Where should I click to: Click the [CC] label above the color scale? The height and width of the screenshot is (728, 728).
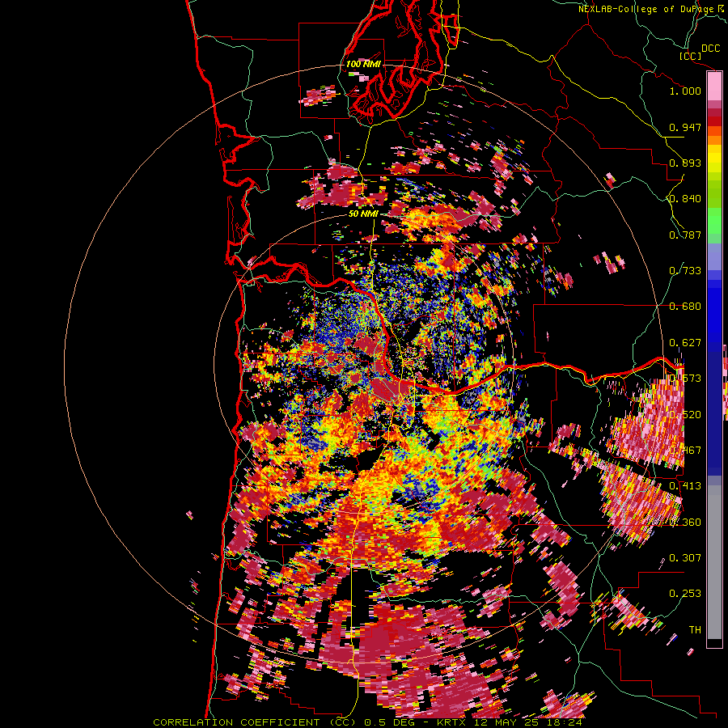pyautogui.click(x=690, y=56)
